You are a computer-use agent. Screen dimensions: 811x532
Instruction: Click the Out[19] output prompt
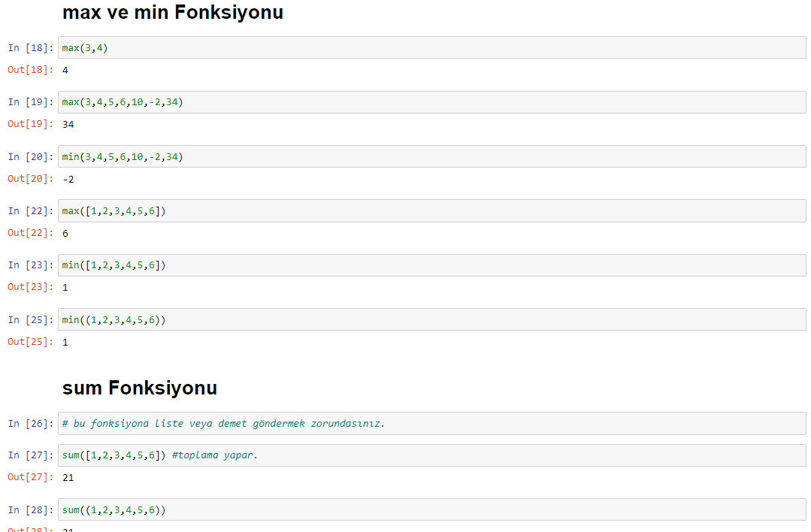[31, 123]
